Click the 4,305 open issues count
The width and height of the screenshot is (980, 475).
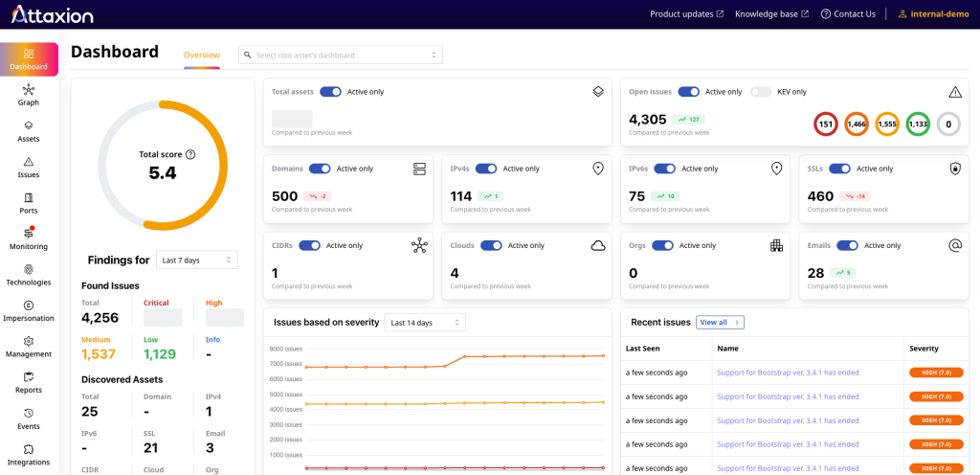[648, 120]
